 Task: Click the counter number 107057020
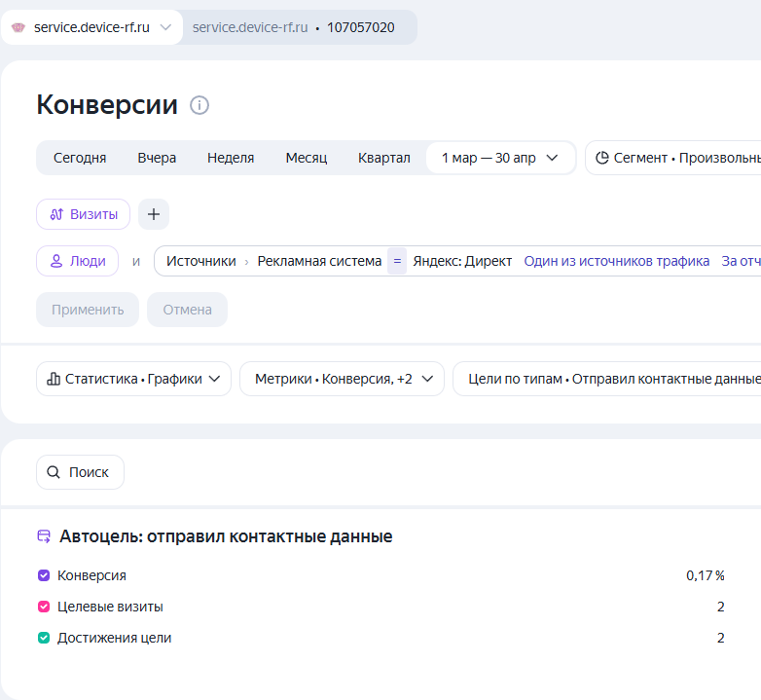pos(361,27)
